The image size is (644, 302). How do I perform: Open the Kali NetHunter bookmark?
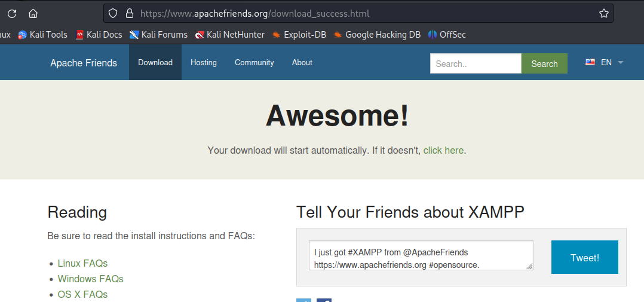[229, 35]
